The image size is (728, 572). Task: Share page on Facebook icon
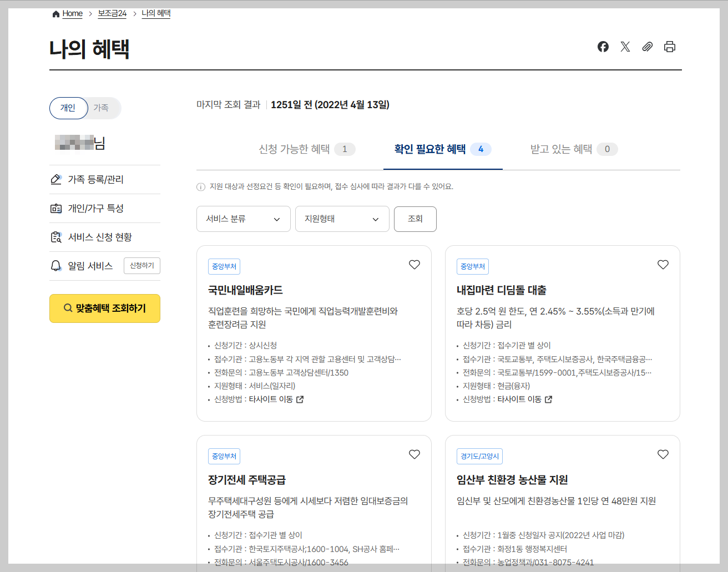click(x=603, y=47)
